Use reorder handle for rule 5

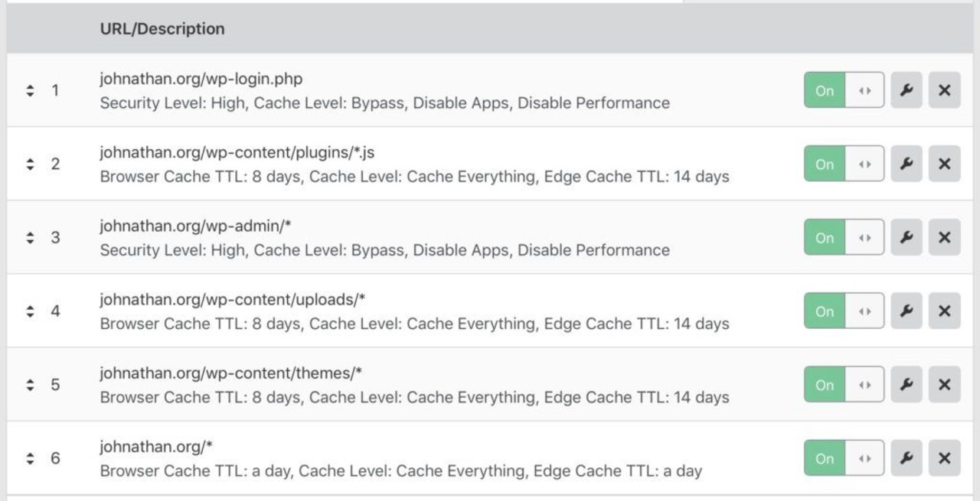(x=30, y=384)
